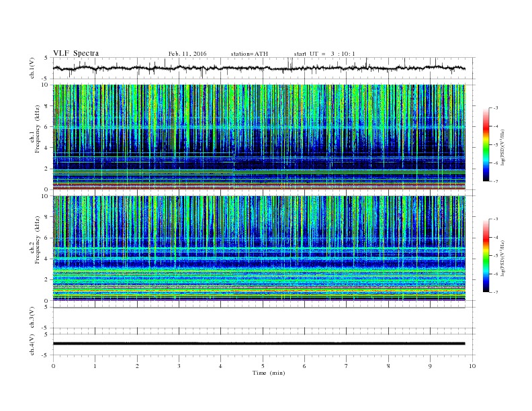Screen dimensions: 532x411
Task: Click the 'VLF Spectra' plot title
Action: (x=76, y=53)
